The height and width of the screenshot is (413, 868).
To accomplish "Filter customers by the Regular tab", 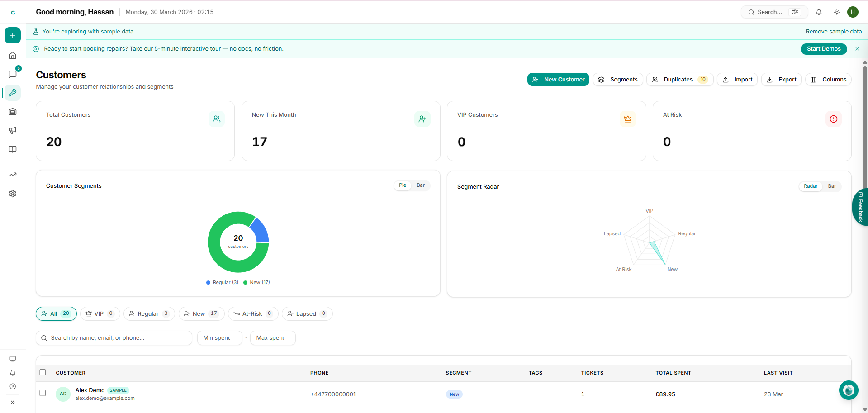I will [x=149, y=314].
